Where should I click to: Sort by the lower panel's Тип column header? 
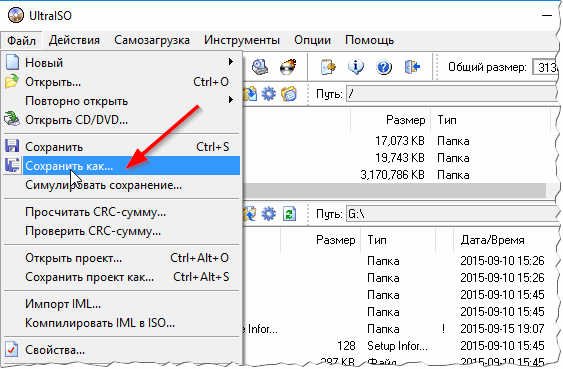(398, 240)
